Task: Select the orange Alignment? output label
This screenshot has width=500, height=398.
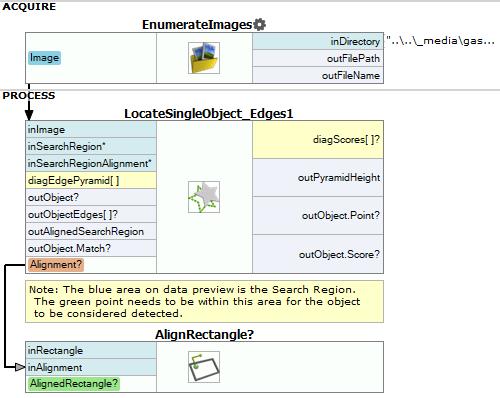Action: (56, 265)
